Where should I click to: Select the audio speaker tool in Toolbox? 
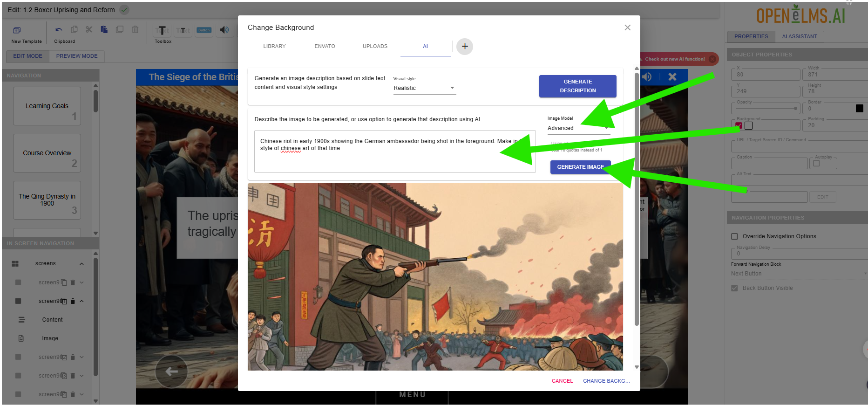pos(224,30)
